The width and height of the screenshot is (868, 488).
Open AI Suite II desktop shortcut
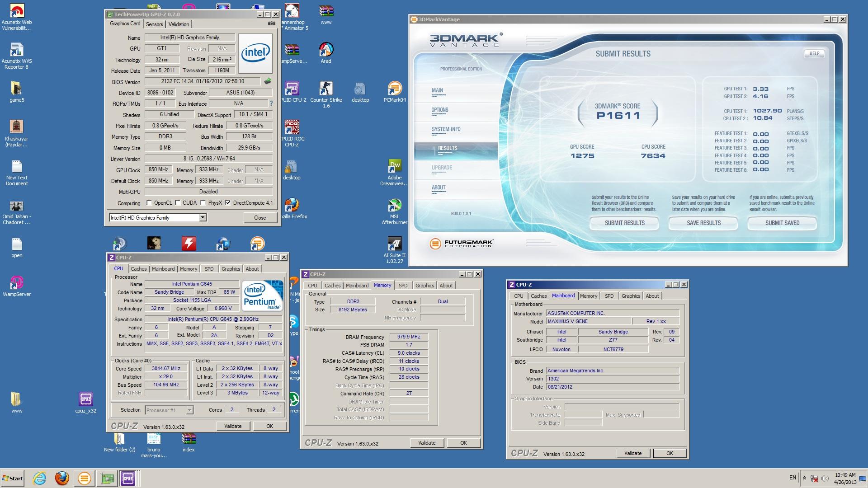pyautogui.click(x=395, y=250)
